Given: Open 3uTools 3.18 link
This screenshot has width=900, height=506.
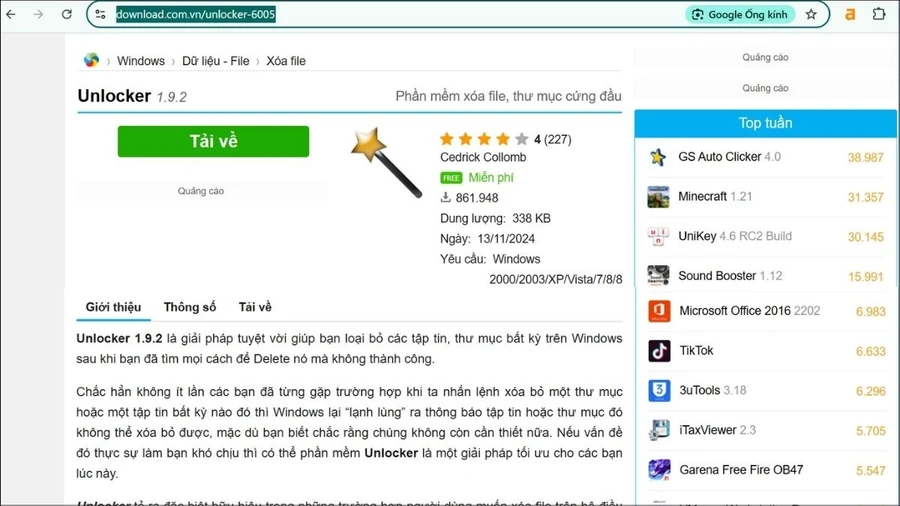Looking at the screenshot, I should [713, 390].
